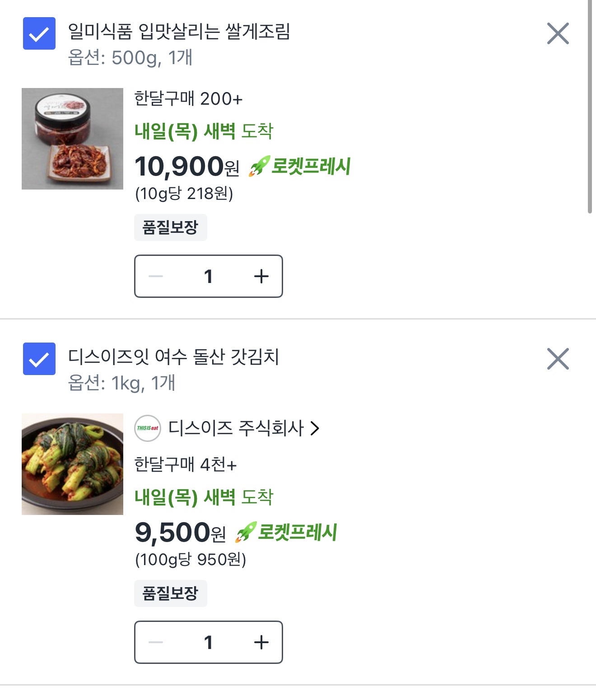Open 디스이즈잇 여수 돌산 갓김치 title link
The image size is (596, 700).
(x=173, y=357)
